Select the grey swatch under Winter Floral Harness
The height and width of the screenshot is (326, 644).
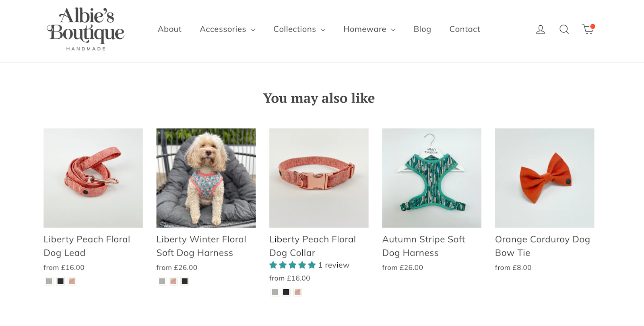(162, 281)
